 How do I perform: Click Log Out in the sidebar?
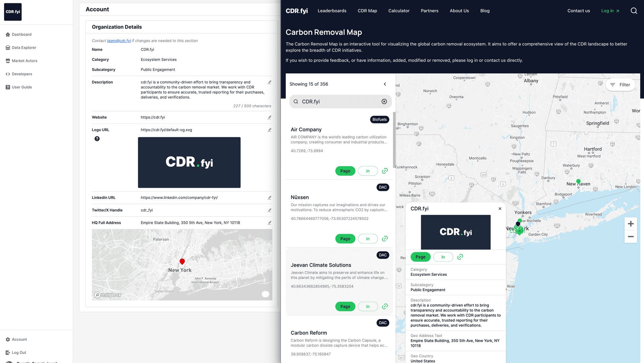(x=16, y=353)
